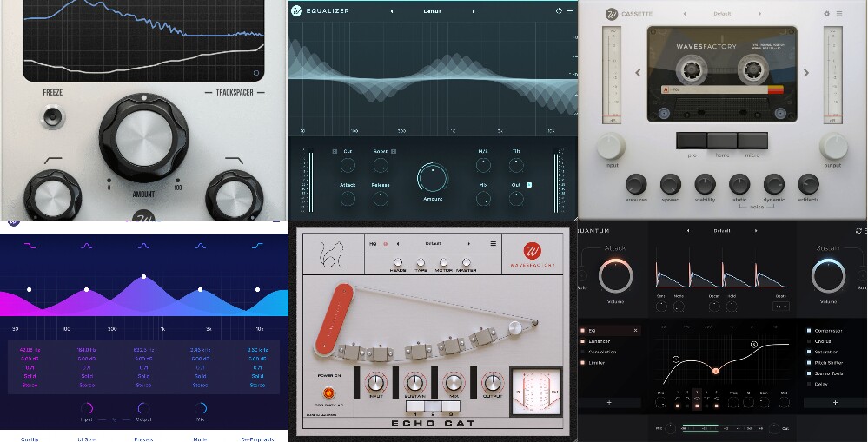Click the cassette tape image
The width and height of the screenshot is (868, 442).
tap(722, 74)
